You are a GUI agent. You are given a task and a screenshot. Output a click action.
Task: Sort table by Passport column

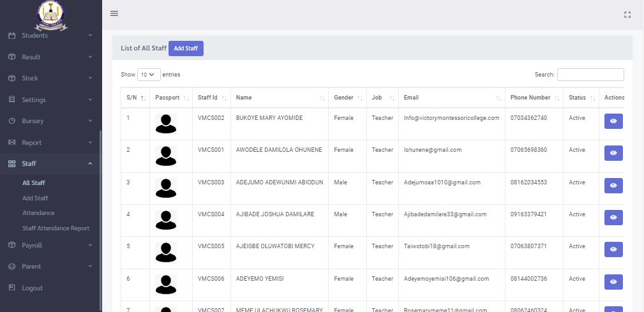(x=171, y=98)
